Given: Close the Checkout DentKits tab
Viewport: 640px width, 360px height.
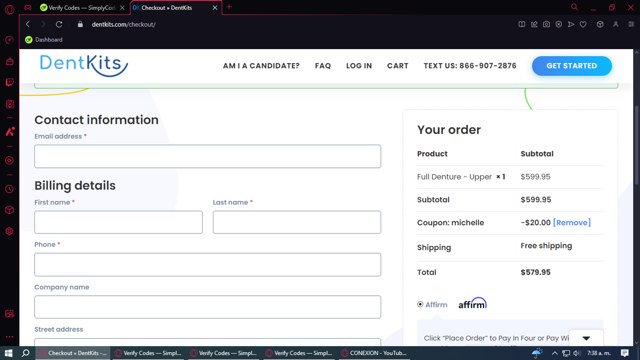Looking at the screenshot, I should 215,7.
